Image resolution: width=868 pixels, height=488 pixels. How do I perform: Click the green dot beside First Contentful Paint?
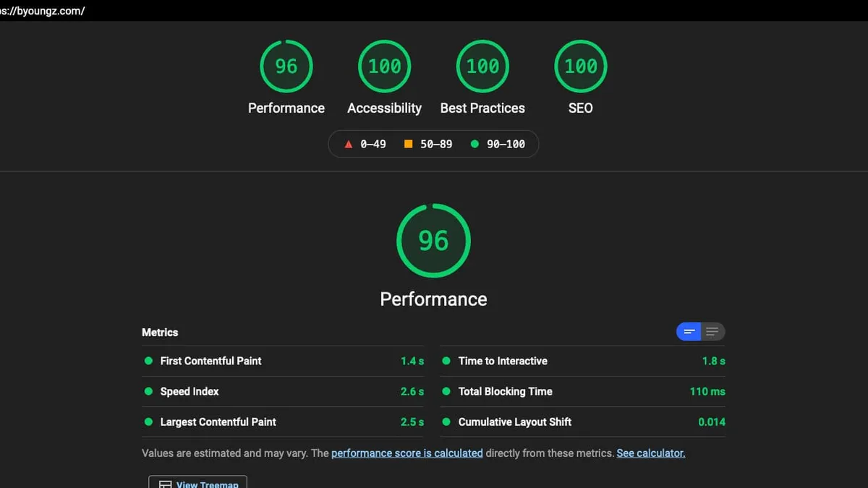point(148,361)
